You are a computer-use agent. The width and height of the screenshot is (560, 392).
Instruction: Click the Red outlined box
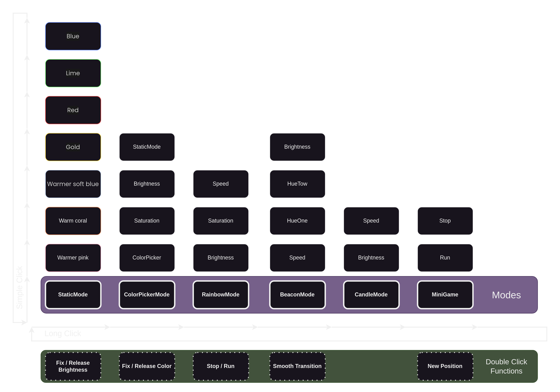[73, 110]
